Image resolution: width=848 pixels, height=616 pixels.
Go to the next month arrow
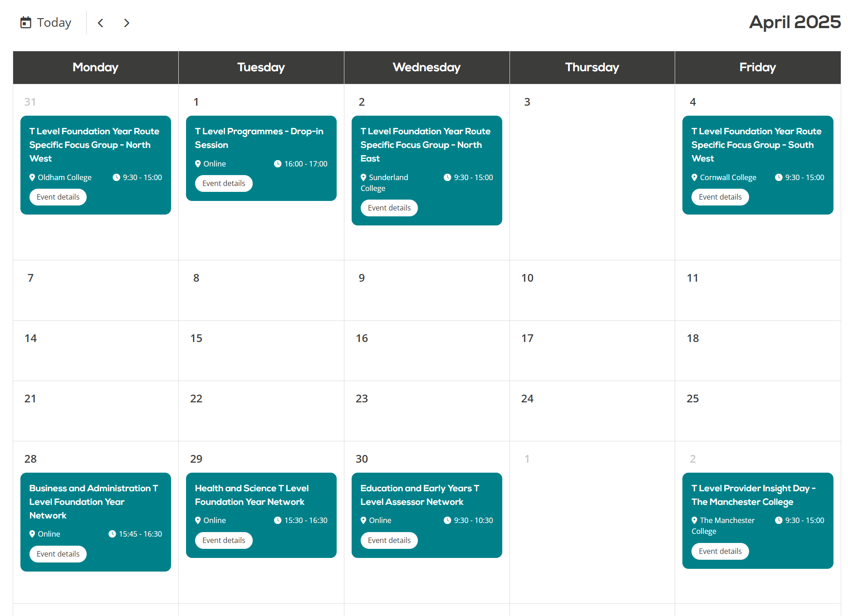pyautogui.click(x=127, y=23)
